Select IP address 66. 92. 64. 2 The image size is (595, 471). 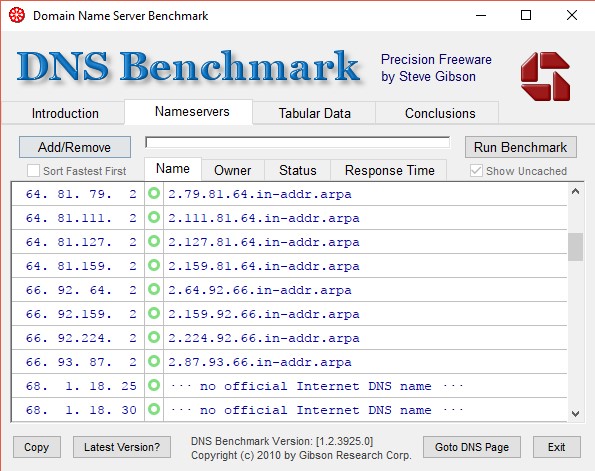[81, 290]
